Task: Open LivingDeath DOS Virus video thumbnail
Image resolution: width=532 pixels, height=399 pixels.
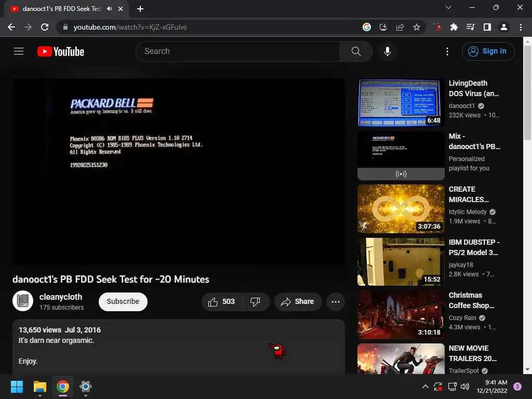Action: tap(401, 103)
